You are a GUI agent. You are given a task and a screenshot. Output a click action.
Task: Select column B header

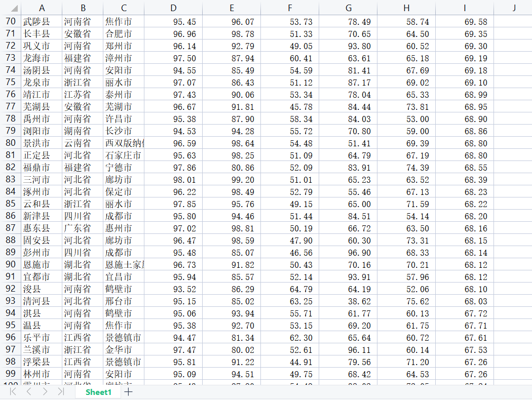[83, 8]
